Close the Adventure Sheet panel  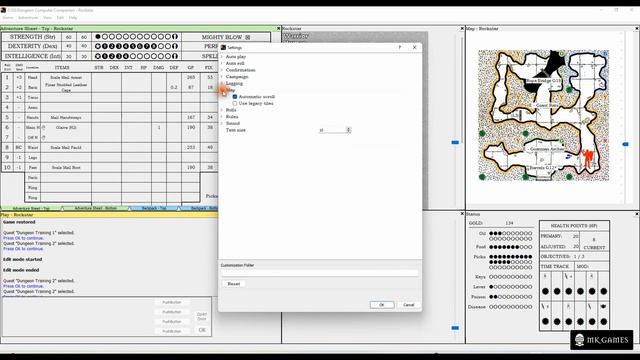coord(278,29)
